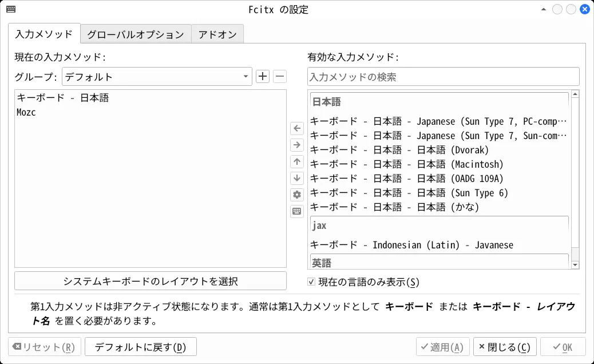Click デフォルトに戻す button
594x364 pixels.
(140, 347)
